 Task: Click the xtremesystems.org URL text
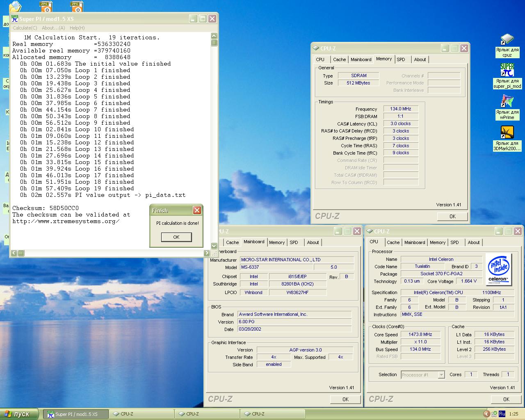point(66,221)
